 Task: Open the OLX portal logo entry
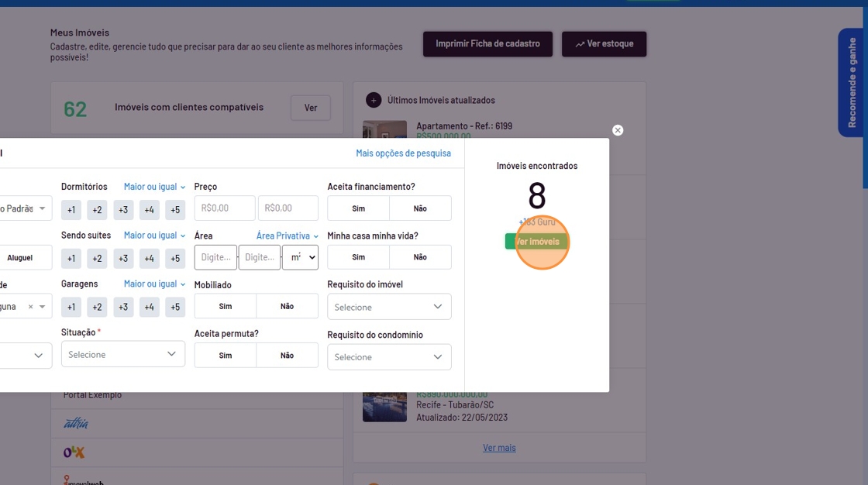74,452
